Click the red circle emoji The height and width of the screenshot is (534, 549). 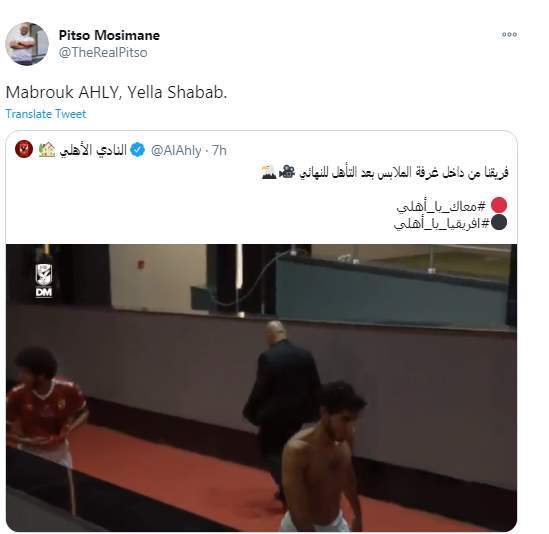pos(499,205)
